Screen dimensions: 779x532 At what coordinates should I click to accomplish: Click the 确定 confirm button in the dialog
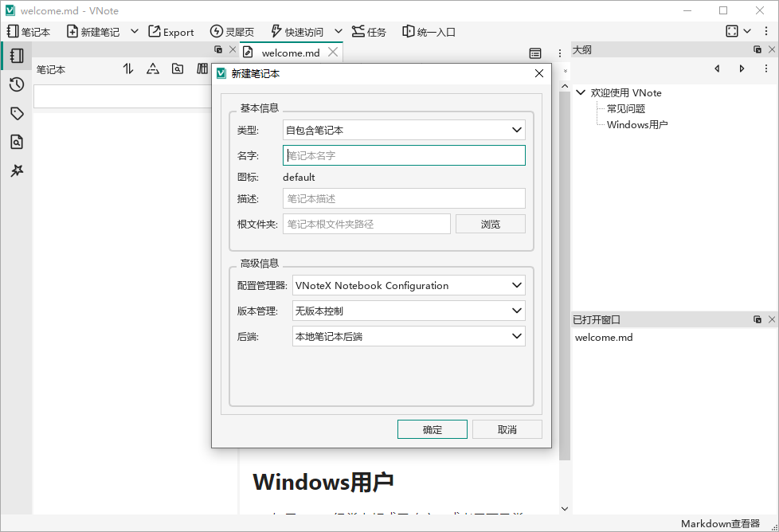(x=432, y=428)
